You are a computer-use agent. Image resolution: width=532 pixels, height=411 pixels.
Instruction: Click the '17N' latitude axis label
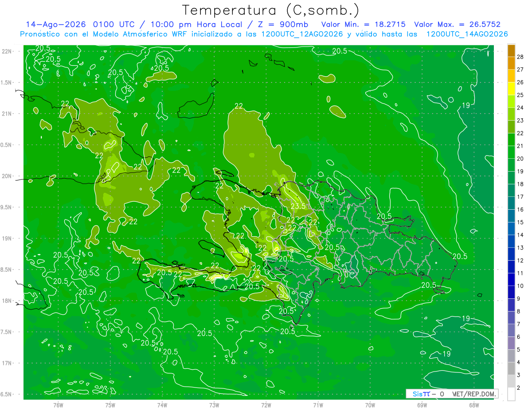7,363
